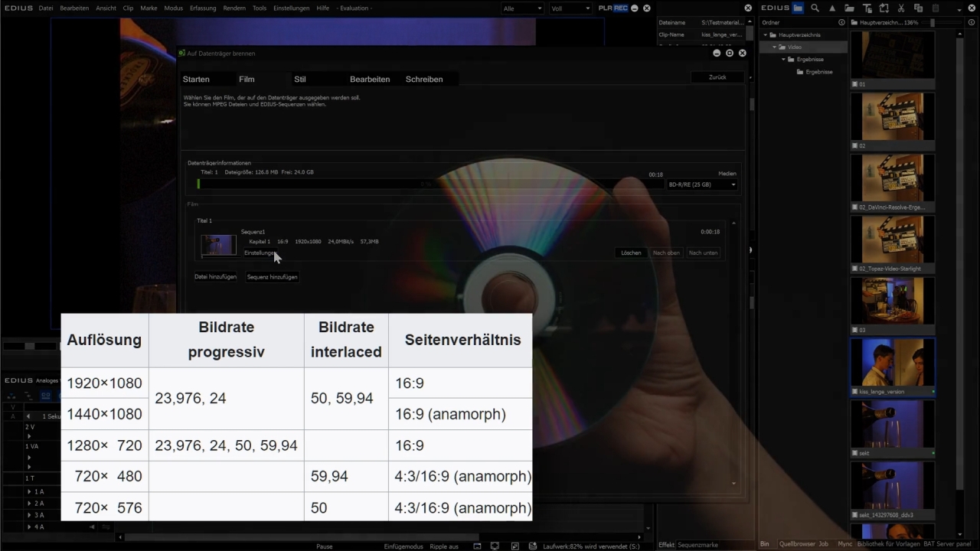Viewport: 980px width, 551px height.
Task: Open the search magnifier in bin panel
Action: [815, 8]
